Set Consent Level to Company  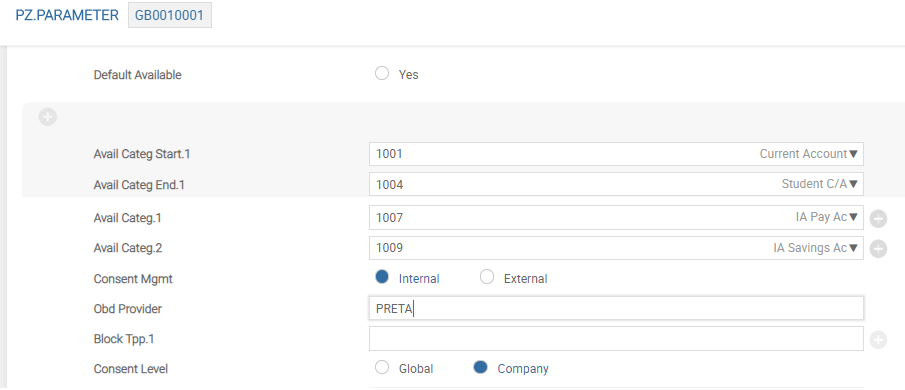(x=480, y=367)
